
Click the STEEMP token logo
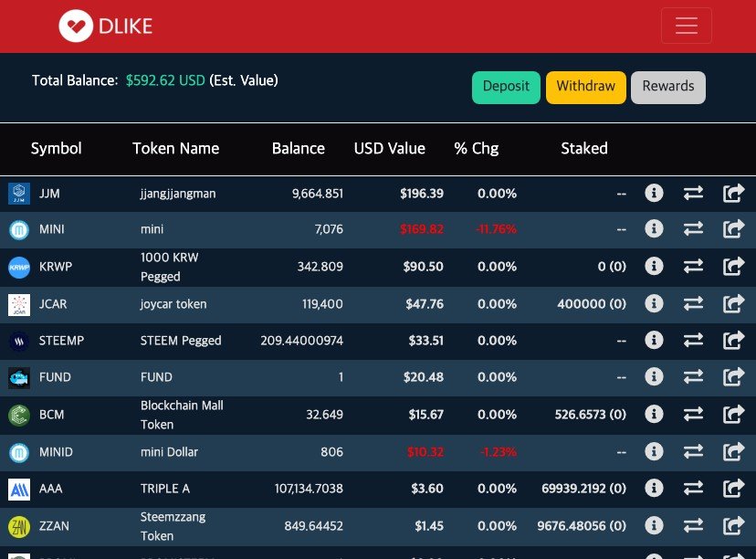[x=19, y=342]
